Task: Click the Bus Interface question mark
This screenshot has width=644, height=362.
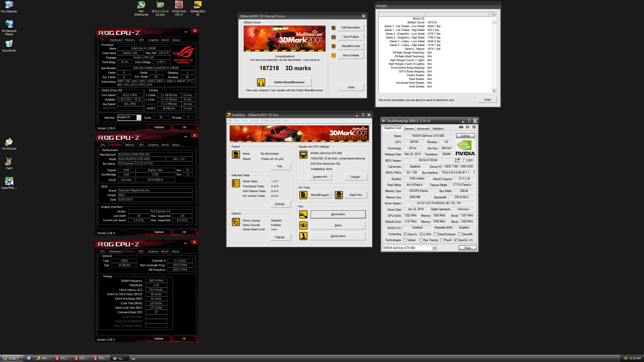Action: [x=474, y=172]
